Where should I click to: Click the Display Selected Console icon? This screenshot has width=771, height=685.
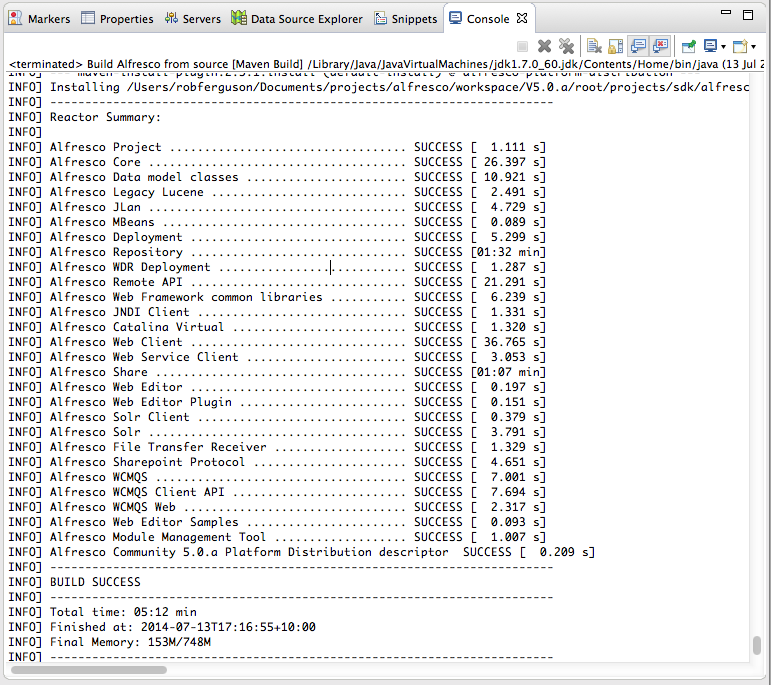click(710, 47)
